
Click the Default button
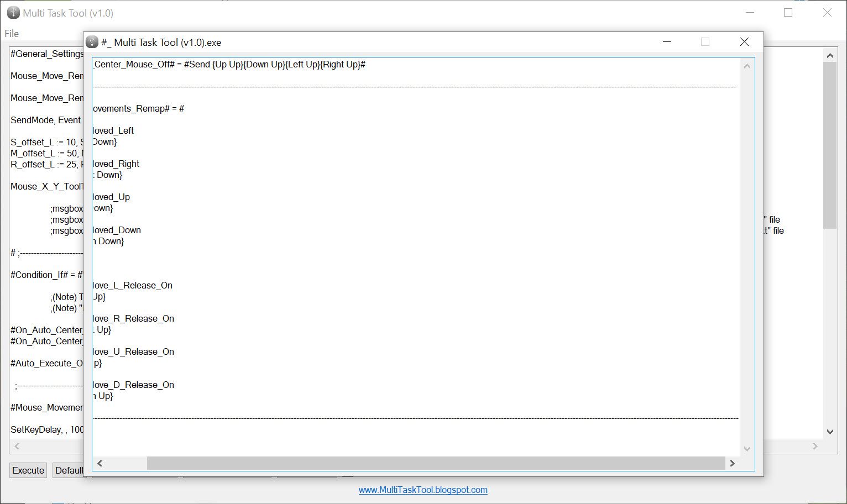click(69, 470)
